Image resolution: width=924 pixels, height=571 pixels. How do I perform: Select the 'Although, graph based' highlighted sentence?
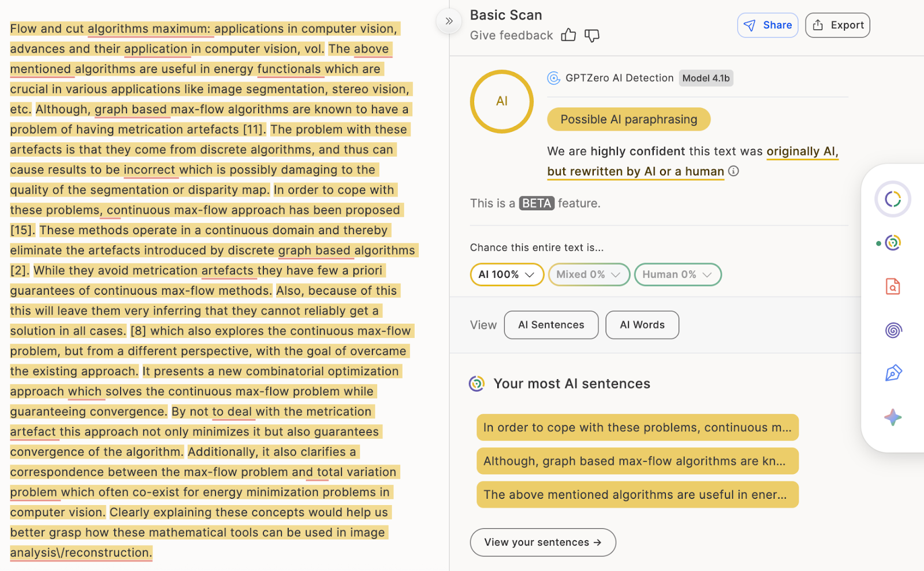(x=637, y=461)
